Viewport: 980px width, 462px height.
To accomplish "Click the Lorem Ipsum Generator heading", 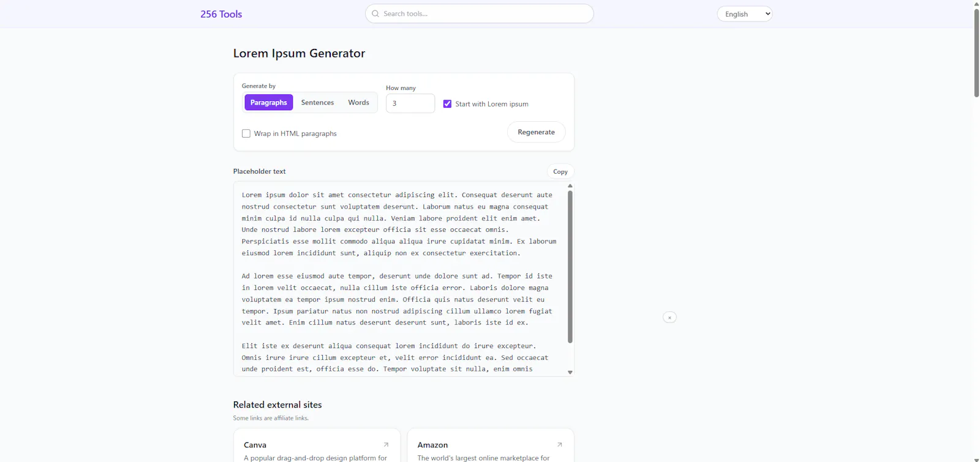I will (299, 53).
